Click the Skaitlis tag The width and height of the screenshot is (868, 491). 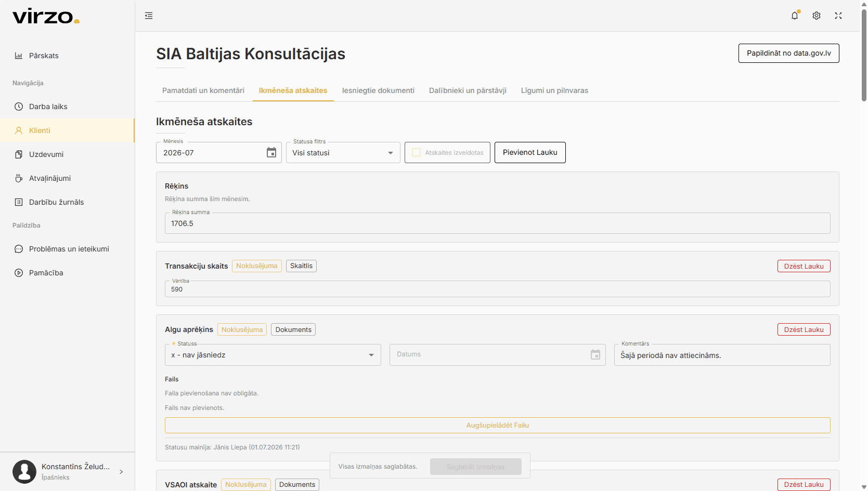click(x=301, y=266)
